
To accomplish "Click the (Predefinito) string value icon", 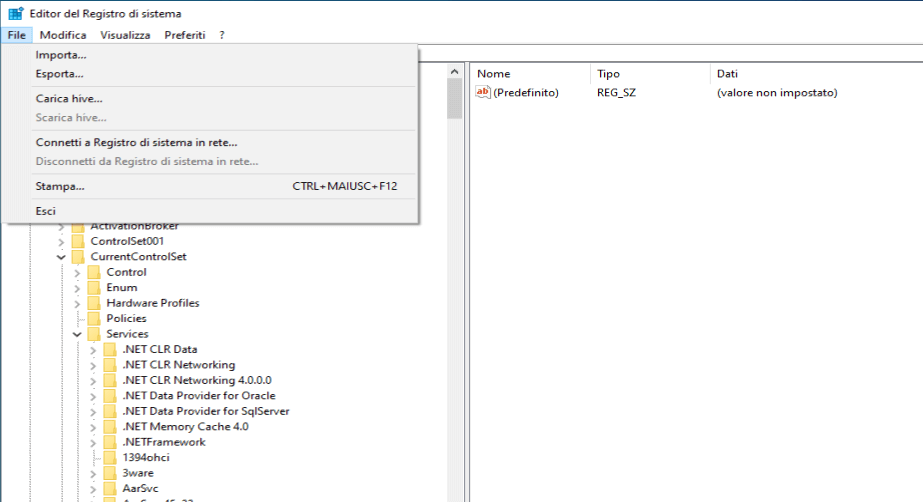I will point(483,92).
